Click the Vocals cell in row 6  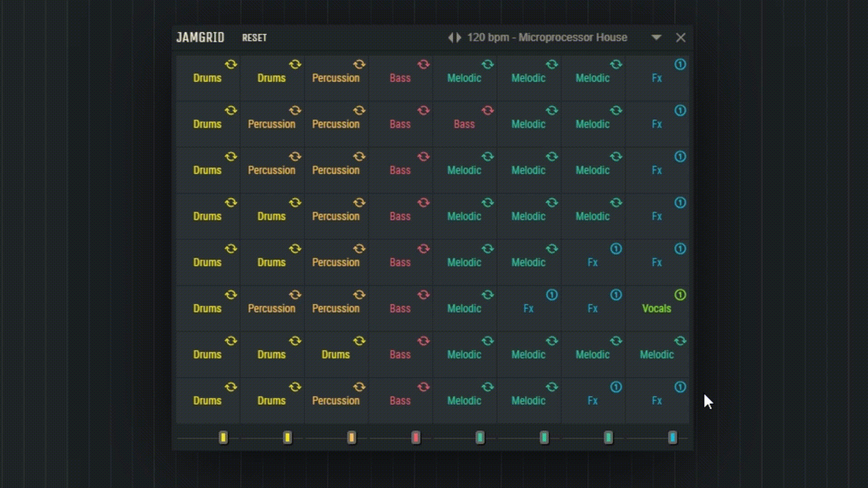point(656,308)
